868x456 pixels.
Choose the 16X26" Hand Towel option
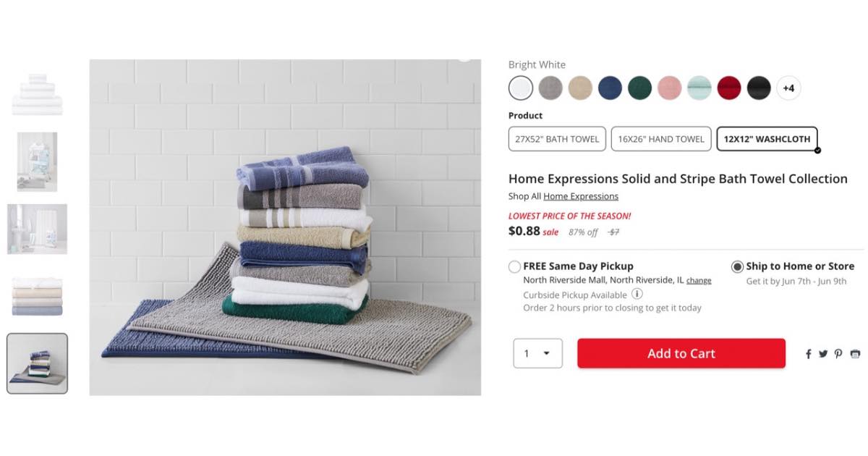tap(660, 139)
